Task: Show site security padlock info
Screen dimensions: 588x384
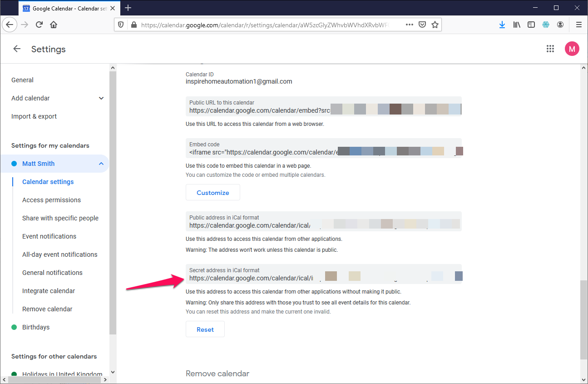Action: [x=133, y=25]
